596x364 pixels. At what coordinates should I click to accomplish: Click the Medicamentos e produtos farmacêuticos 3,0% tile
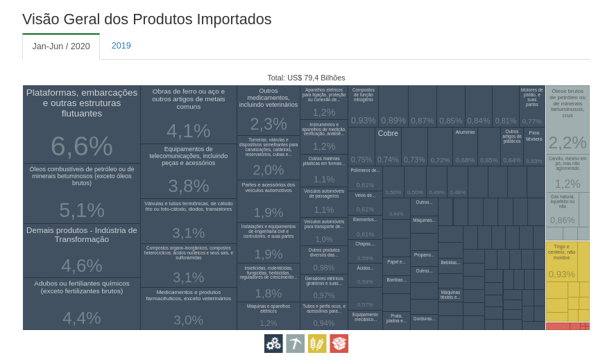(x=189, y=309)
